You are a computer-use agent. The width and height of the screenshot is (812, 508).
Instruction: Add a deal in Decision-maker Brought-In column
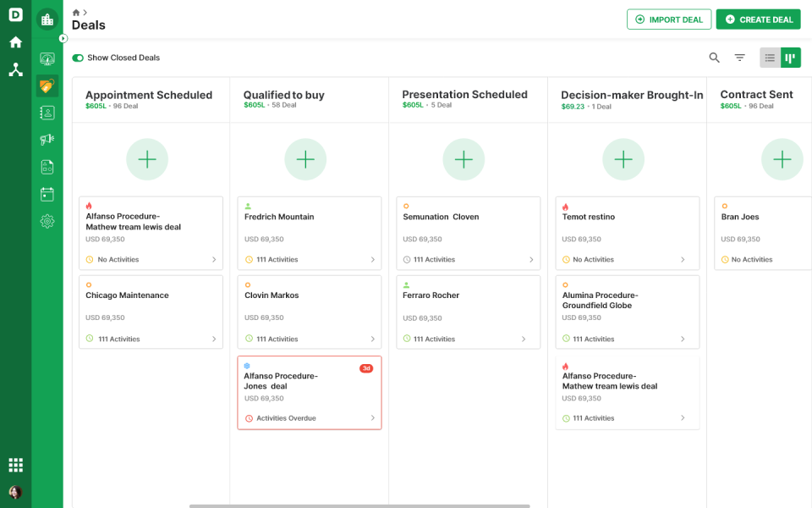pos(623,159)
